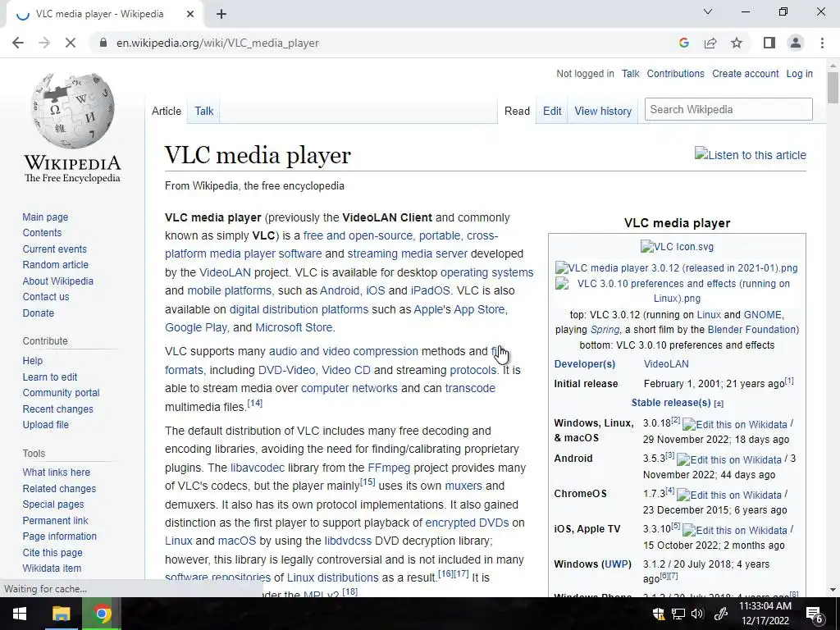The width and height of the screenshot is (840, 630).
Task: Stop loading the page
Action: (x=71, y=43)
